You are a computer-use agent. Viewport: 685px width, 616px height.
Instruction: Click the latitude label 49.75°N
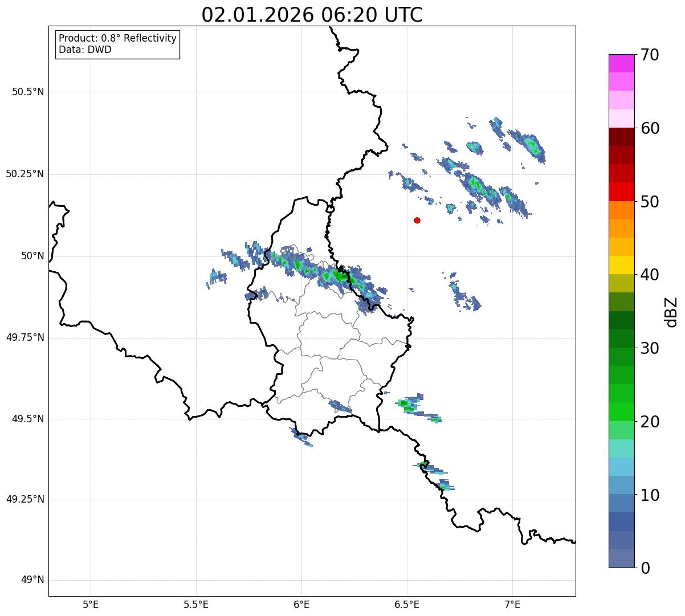coord(25,337)
